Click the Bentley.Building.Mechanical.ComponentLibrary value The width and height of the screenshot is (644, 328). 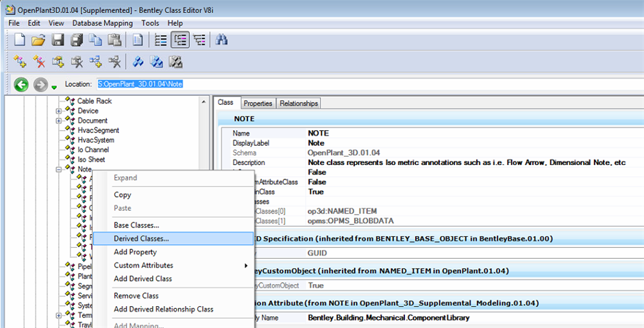pos(388,318)
